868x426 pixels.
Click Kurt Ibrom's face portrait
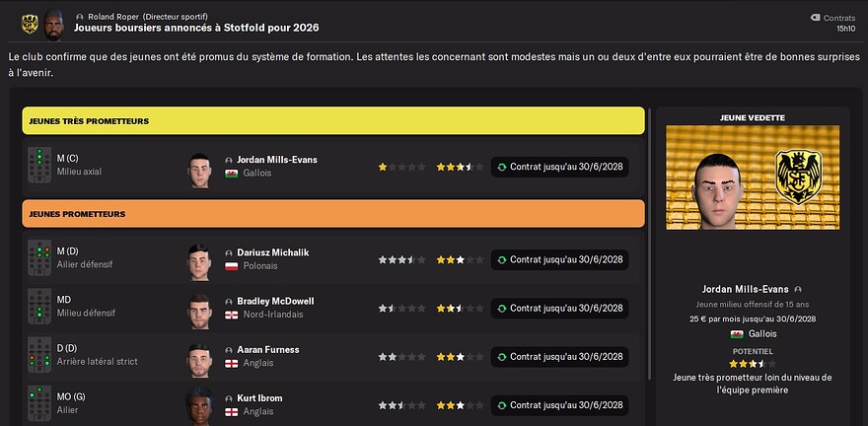click(x=200, y=403)
